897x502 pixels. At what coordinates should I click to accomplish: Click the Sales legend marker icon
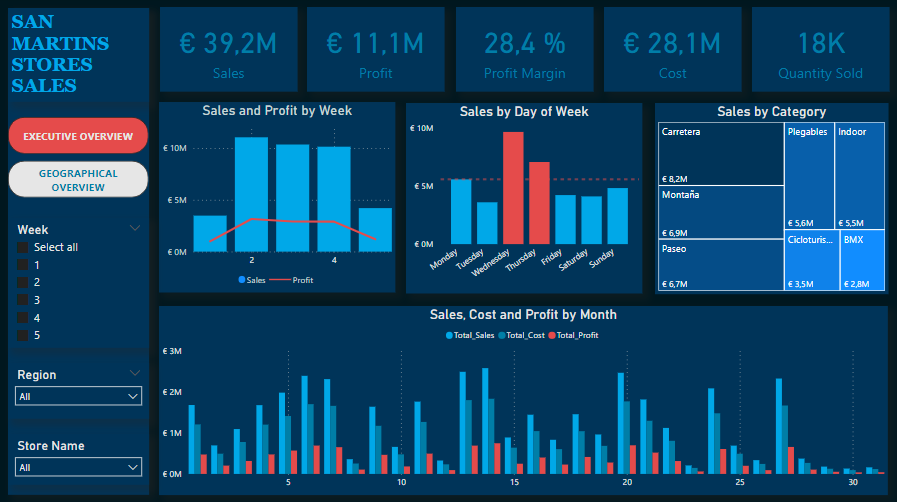(242, 281)
